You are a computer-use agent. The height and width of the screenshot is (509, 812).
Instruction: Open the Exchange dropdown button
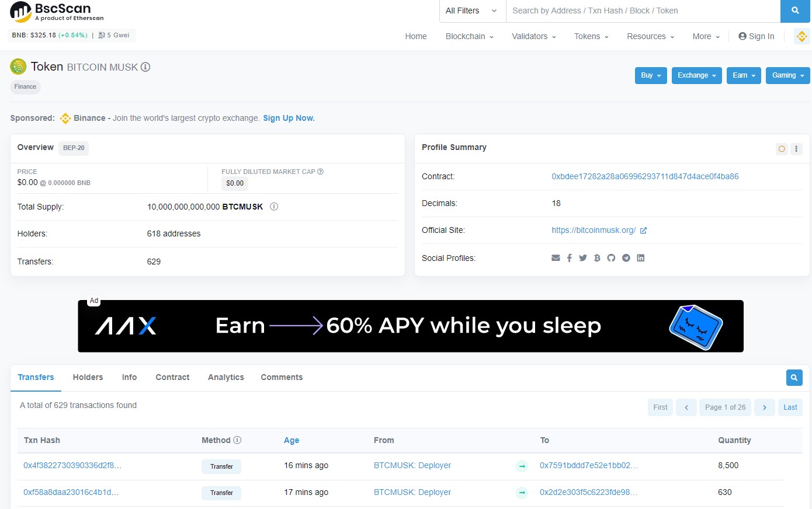pos(697,75)
